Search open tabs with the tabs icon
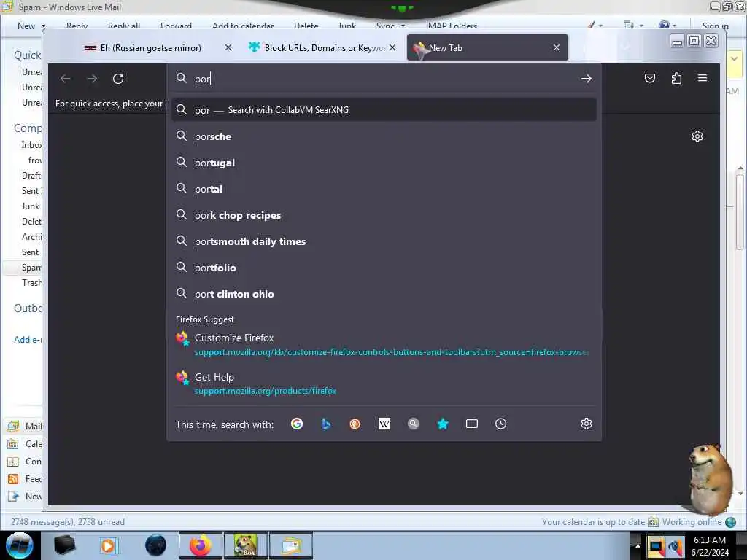Image resolution: width=747 pixels, height=560 pixels. (x=472, y=424)
